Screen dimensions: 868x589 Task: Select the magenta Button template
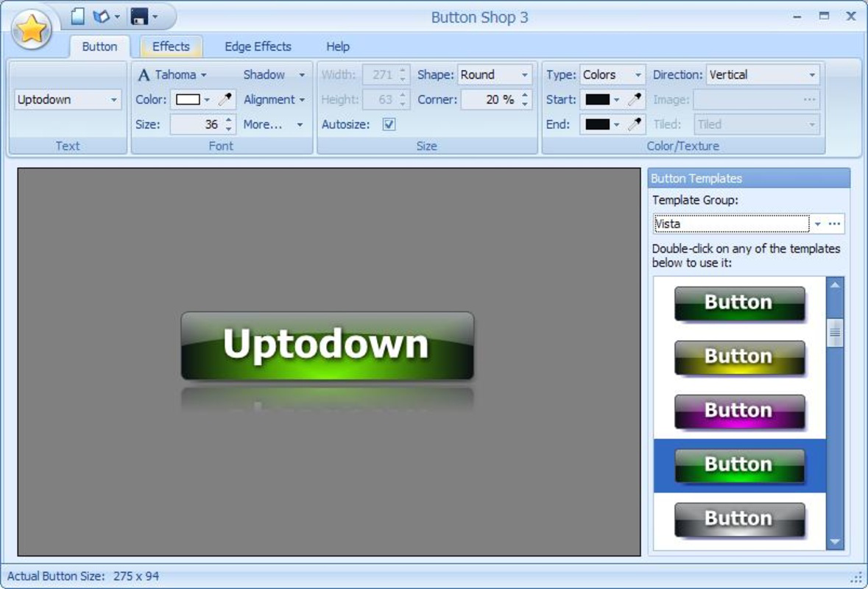coord(739,412)
